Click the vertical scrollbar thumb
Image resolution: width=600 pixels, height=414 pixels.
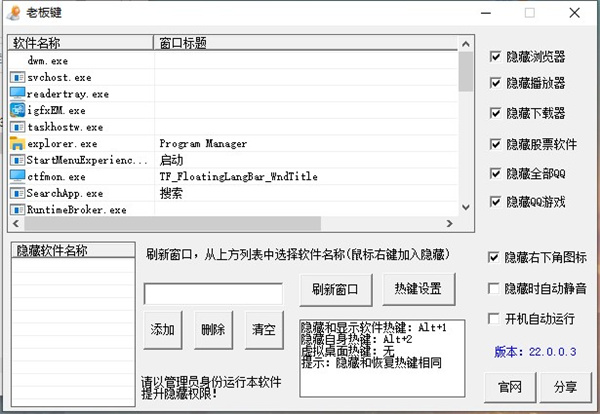(x=466, y=72)
